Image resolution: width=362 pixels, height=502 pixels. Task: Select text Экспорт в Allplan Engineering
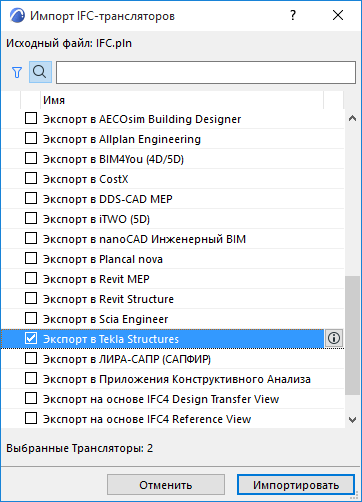[x=122, y=139]
